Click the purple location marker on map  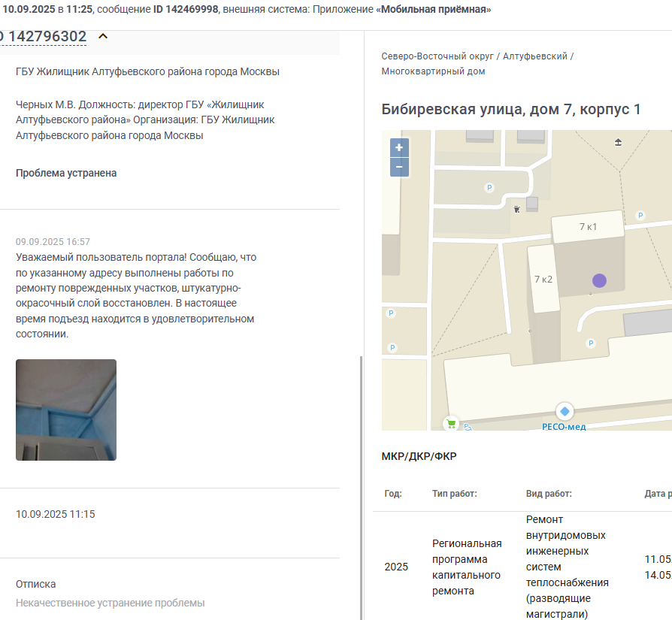click(599, 280)
